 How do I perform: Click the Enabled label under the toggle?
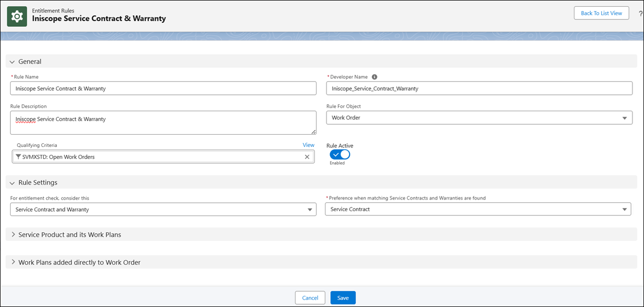[x=337, y=163]
